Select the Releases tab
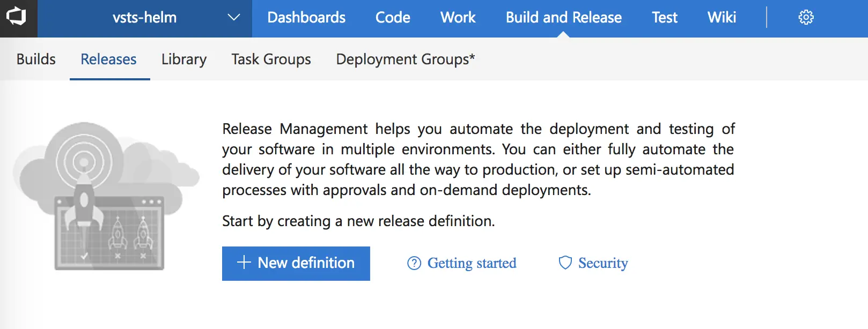This screenshot has height=329, width=868. coord(109,59)
